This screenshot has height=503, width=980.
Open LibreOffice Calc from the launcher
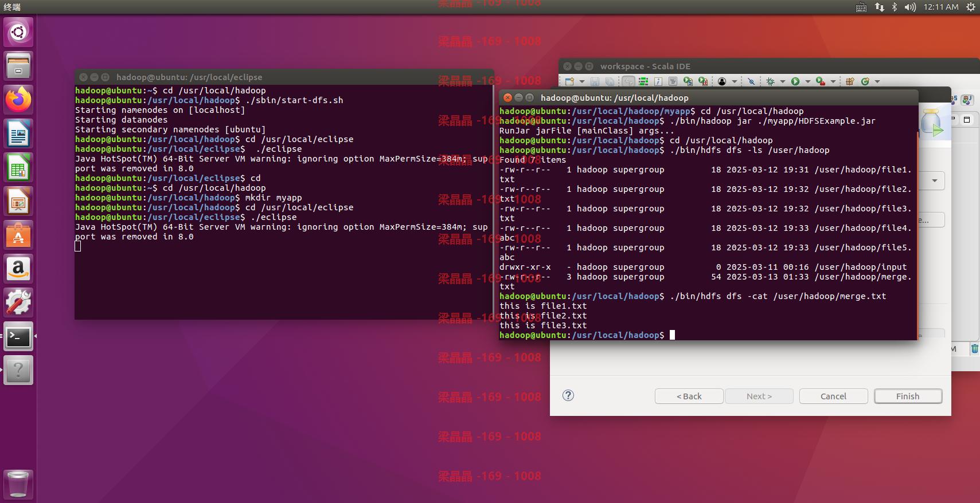(18, 167)
